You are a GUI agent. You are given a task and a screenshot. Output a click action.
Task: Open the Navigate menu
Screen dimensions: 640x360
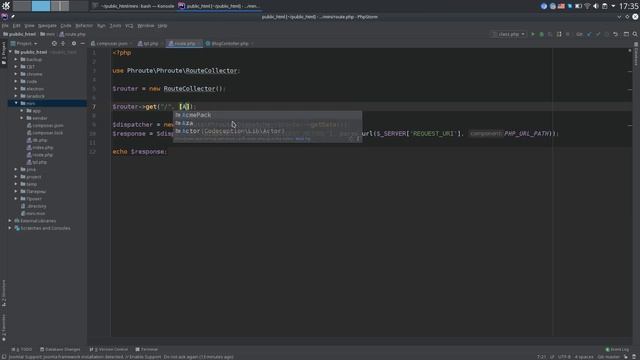coord(47,26)
